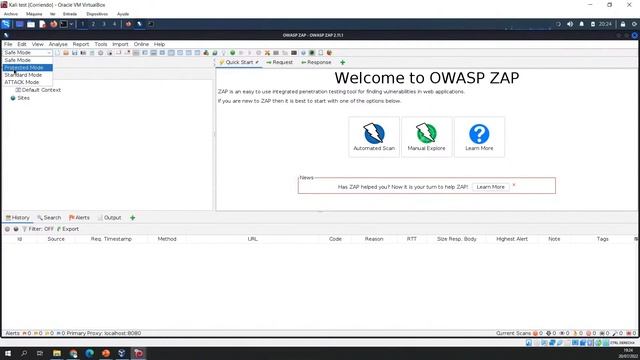
Task: Switch to the History tab
Action: coord(18,218)
